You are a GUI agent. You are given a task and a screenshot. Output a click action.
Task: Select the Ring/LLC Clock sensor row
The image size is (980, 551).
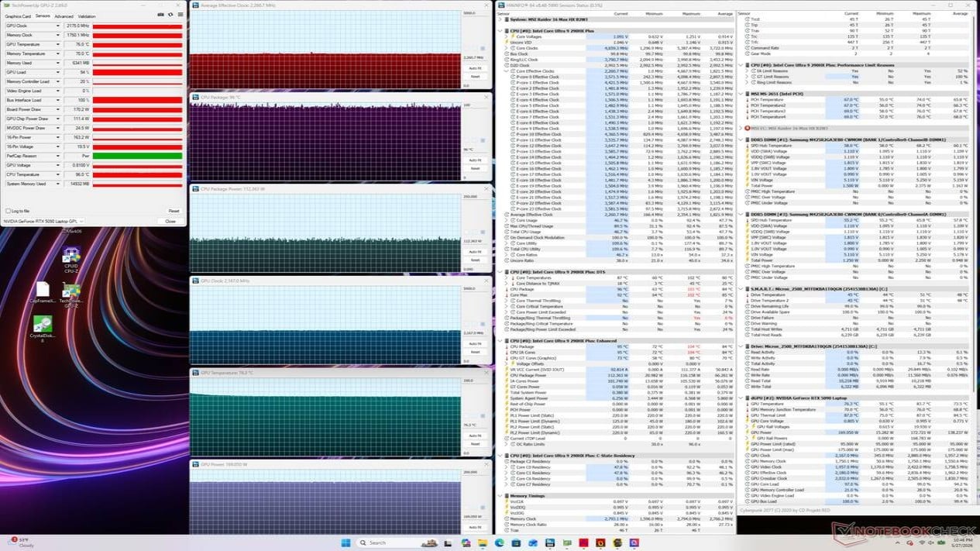(x=617, y=60)
